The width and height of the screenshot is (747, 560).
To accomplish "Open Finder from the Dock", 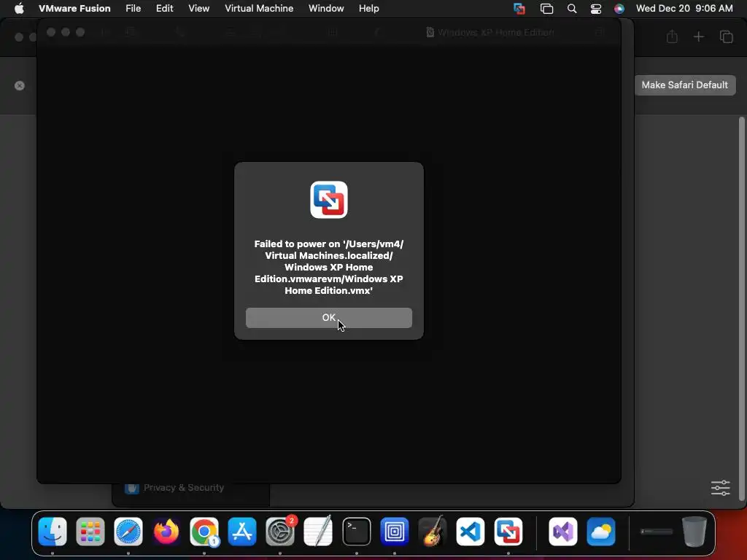I will [53, 532].
